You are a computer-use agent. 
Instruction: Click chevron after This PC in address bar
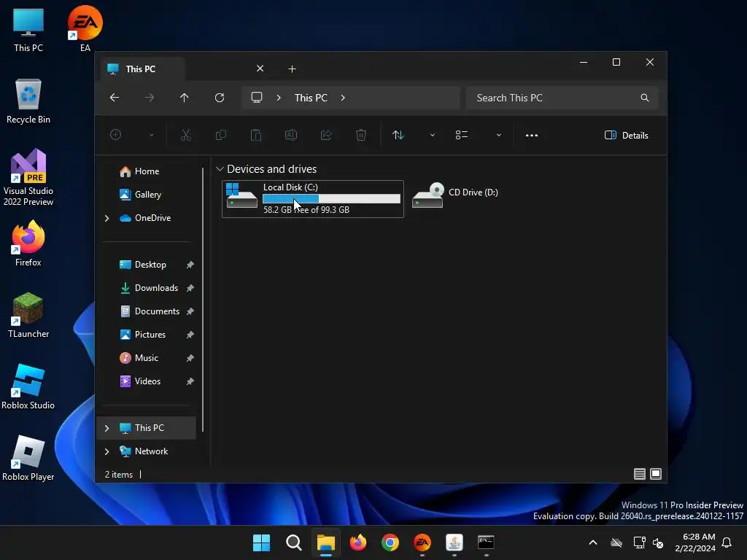(x=343, y=98)
